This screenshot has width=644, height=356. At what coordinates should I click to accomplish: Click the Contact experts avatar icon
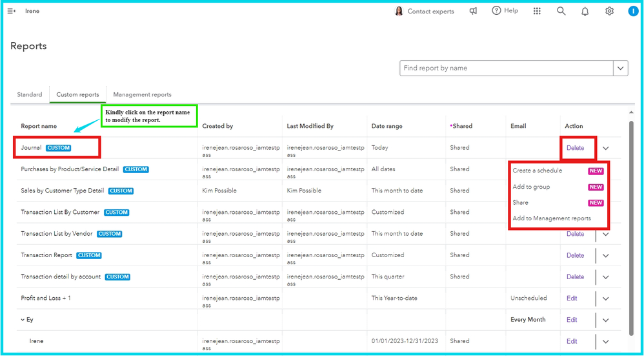pyautogui.click(x=399, y=11)
